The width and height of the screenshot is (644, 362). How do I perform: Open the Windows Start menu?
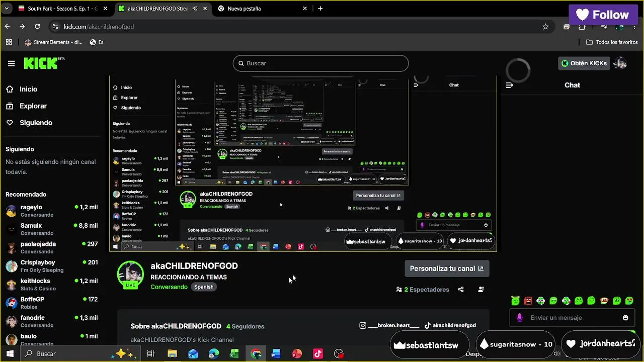pyautogui.click(x=10, y=354)
